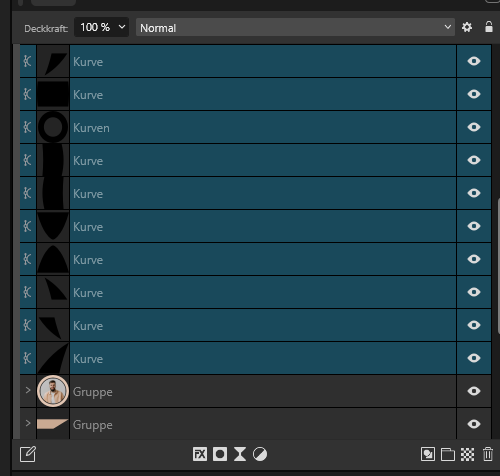The width and height of the screenshot is (500, 476).
Task: Click the layers panel vertical scrollbar
Action: [498, 265]
